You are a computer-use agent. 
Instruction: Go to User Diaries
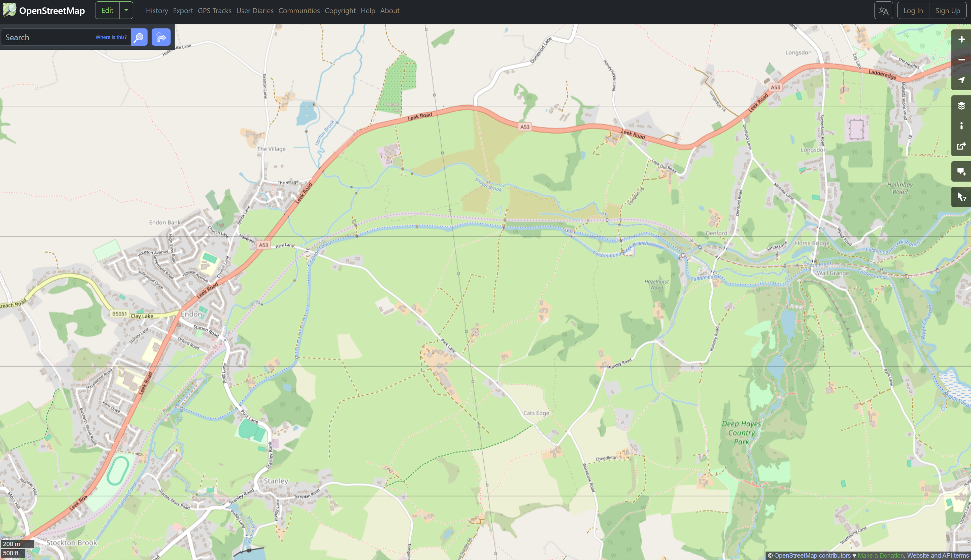tap(255, 11)
